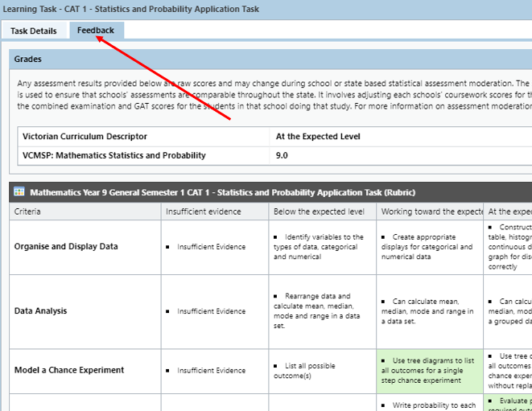
Task: Switch to the Feedback tab
Action: tap(97, 31)
